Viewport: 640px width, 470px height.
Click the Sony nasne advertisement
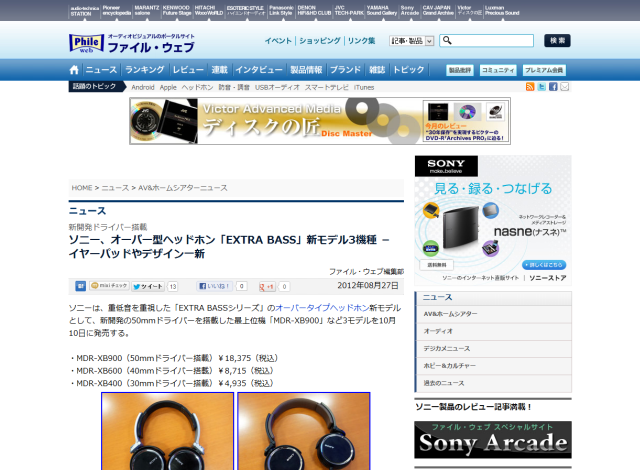click(493, 220)
